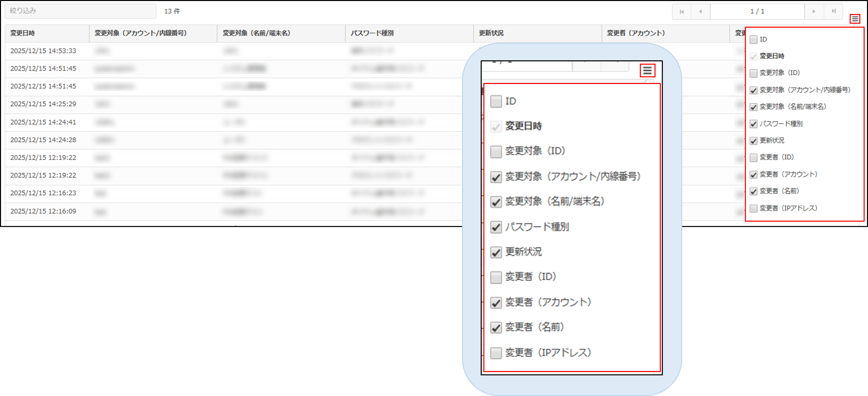Sort by 変更日時 column header
The height and width of the screenshot is (396, 868).
[23, 33]
